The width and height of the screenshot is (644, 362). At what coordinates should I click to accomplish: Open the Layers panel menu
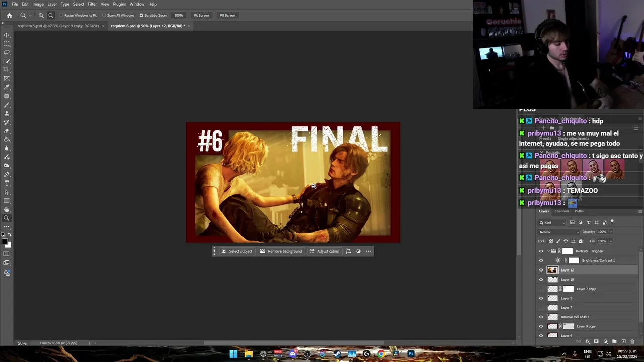[x=640, y=211]
